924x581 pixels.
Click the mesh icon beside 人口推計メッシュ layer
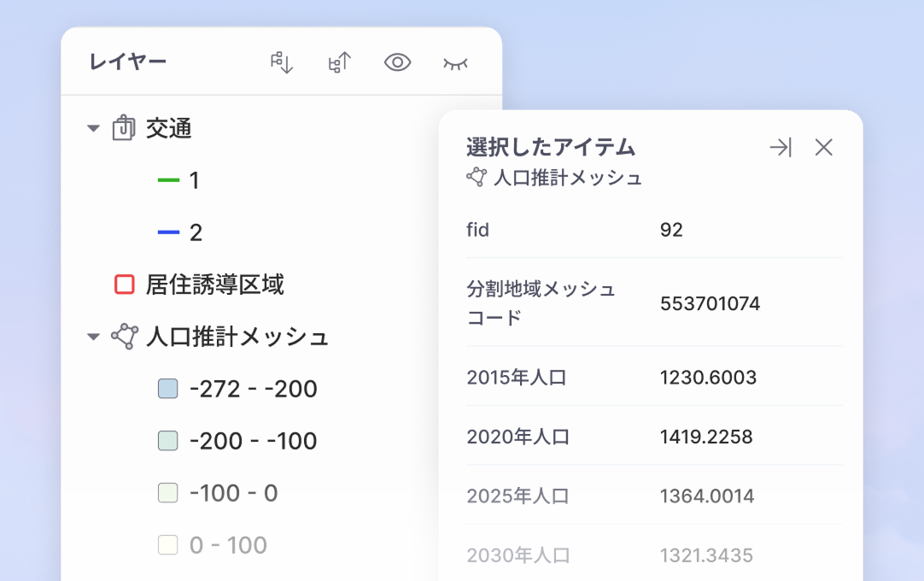coord(127,336)
